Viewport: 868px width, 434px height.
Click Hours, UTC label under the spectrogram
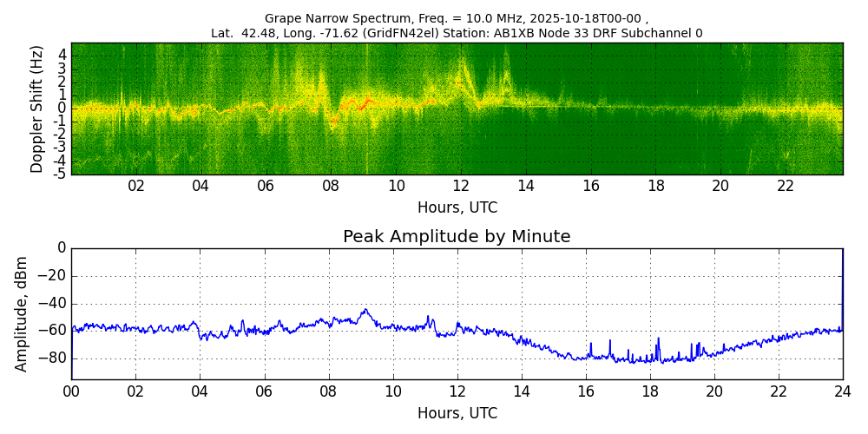point(457,208)
